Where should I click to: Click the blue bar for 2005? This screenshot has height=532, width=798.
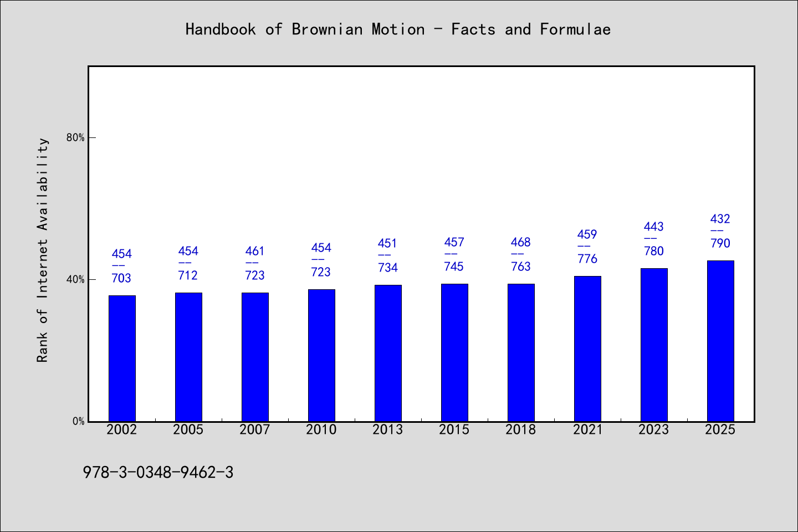point(188,357)
